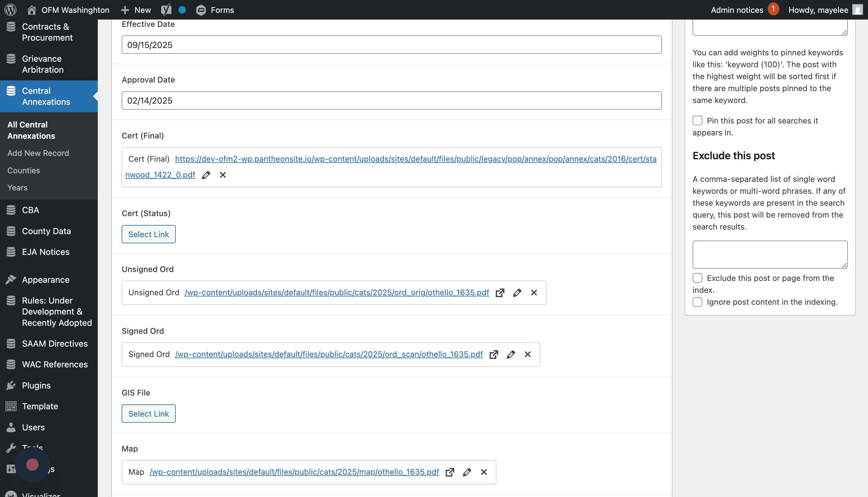Viewport: 868px width, 497px height.
Task: Open Map PDF external link icon
Action: pyautogui.click(x=450, y=472)
